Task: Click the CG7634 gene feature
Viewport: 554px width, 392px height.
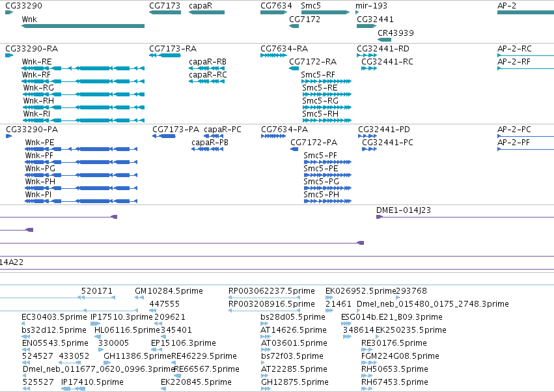Action: [x=274, y=12]
